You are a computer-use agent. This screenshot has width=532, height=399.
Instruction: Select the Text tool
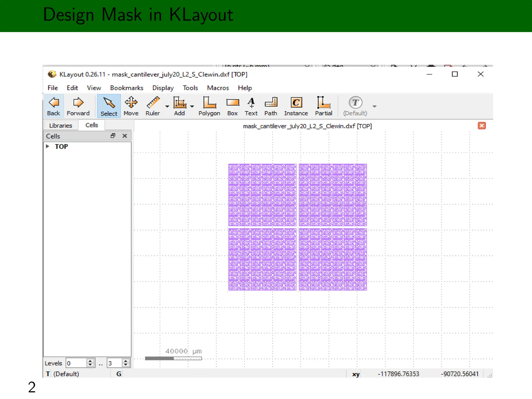coord(251,106)
